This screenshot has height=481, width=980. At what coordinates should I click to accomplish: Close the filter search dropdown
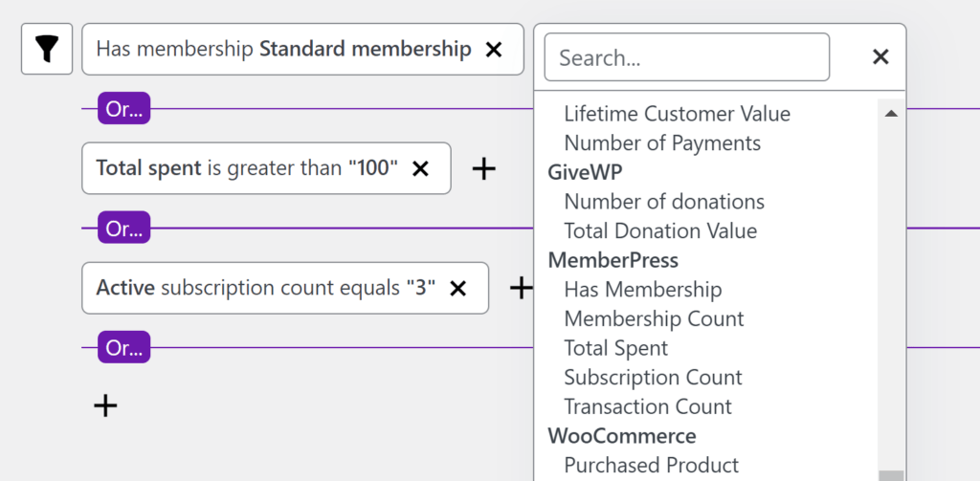(880, 56)
